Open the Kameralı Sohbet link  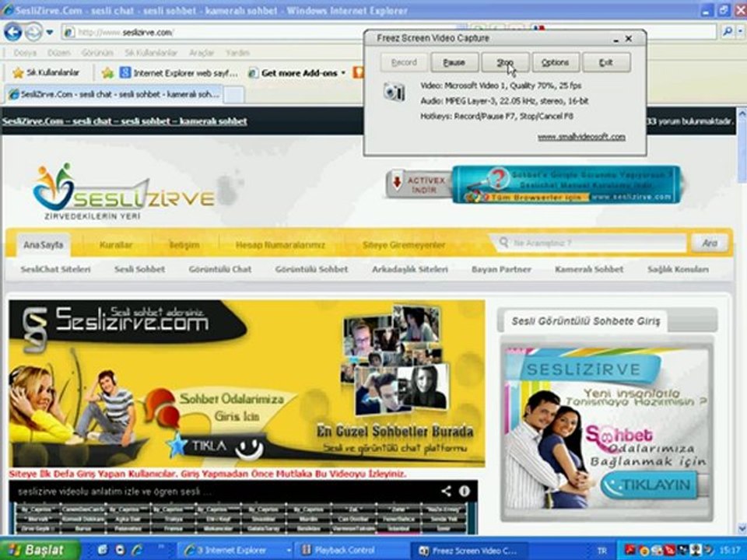[x=589, y=269]
